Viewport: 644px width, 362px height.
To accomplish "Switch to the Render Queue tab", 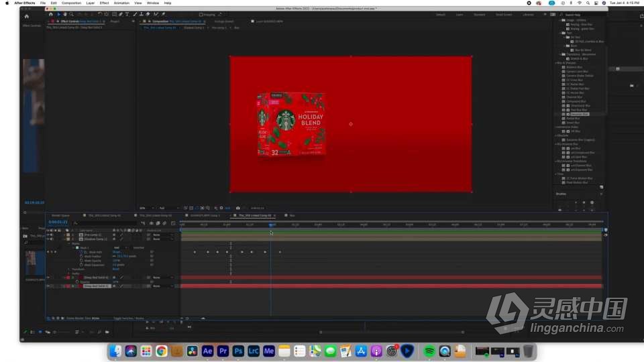I will click(60, 215).
